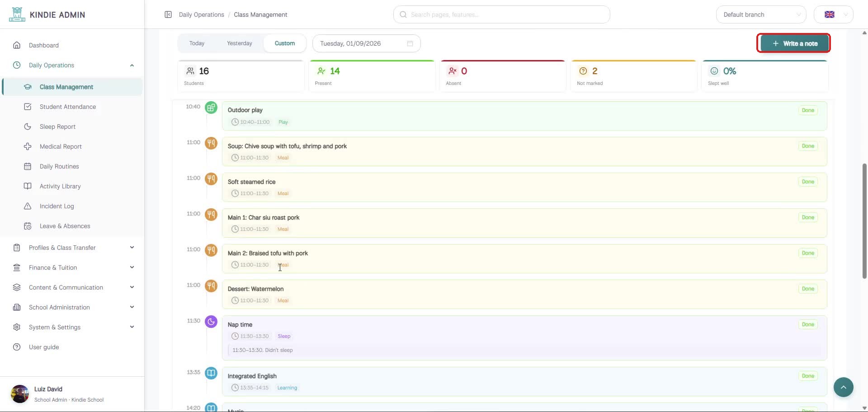This screenshot has height=412, width=868.
Task: Click Done badge on Outdoor play
Action: pyautogui.click(x=808, y=110)
